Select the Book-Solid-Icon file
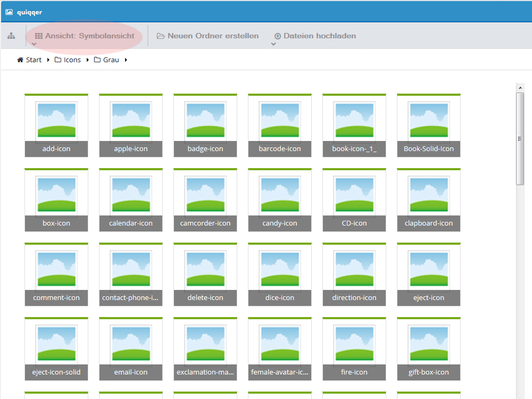This screenshot has width=532, height=399. [429, 125]
